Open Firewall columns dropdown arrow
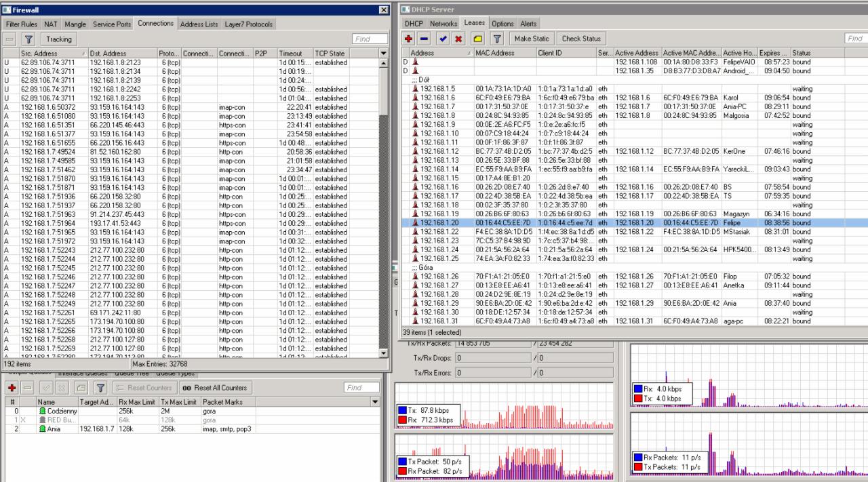This screenshot has height=482, width=868. click(384, 53)
